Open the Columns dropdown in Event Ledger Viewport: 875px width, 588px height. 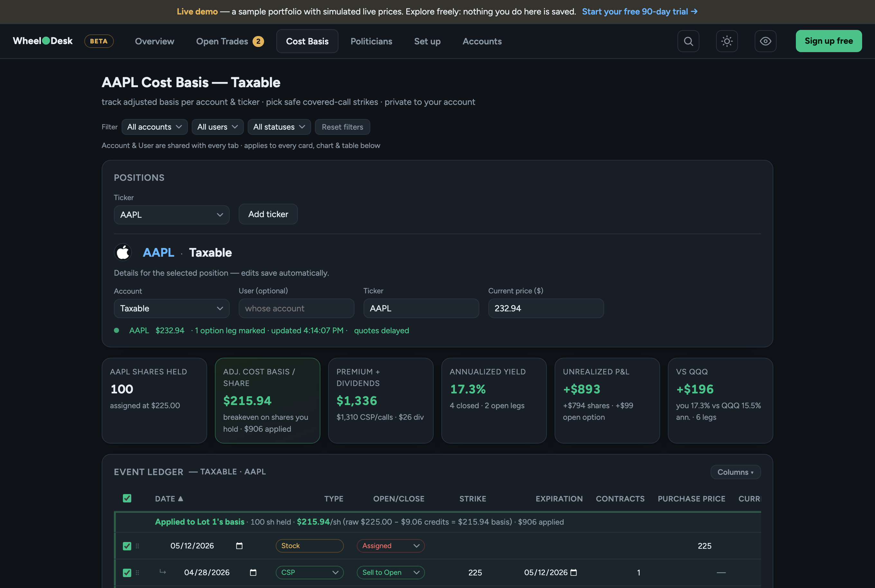click(735, 472)
